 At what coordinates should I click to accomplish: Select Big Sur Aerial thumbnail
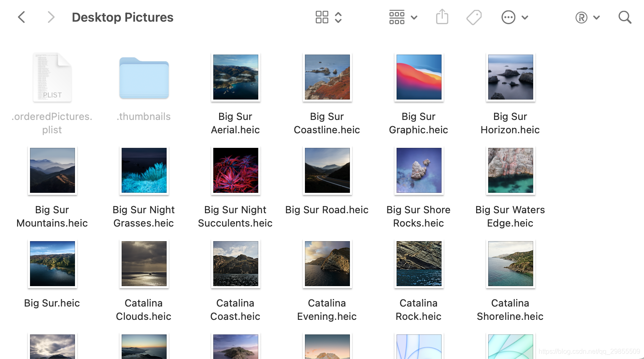pos(236,77)
